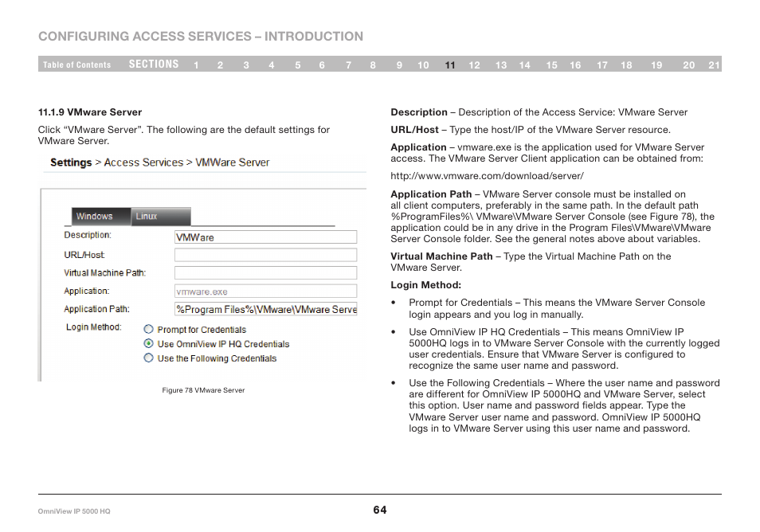Click the Login Method: heading in right column
This screenshot has width=760, height=532.
pos(426,285)
